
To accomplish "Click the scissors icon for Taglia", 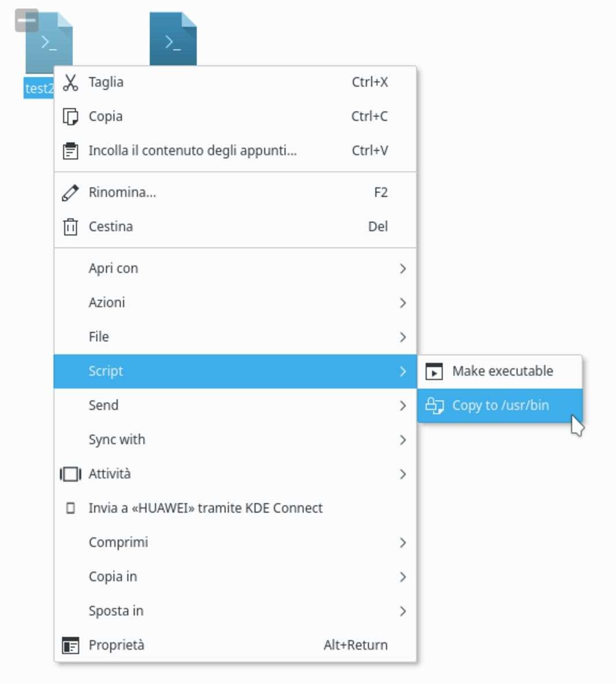I will [70, 83].
